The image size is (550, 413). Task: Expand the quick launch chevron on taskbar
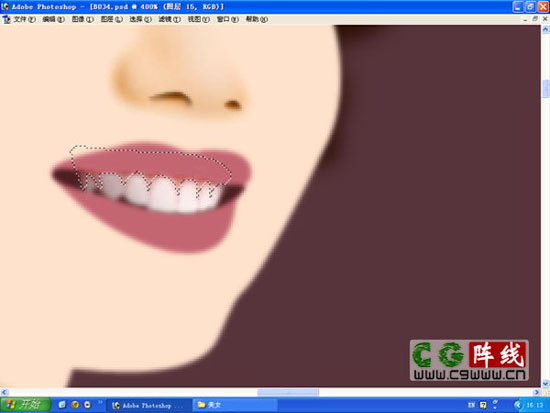click(100, 402)
